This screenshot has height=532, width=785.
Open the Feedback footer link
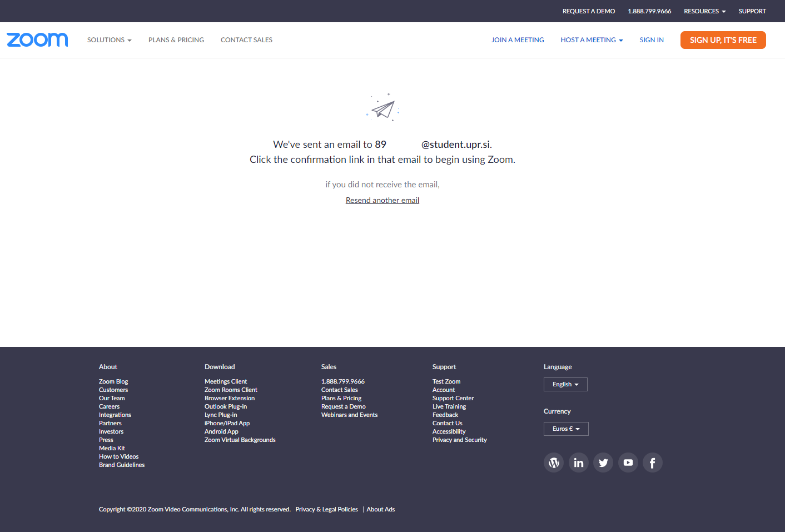tap(445, 415)
